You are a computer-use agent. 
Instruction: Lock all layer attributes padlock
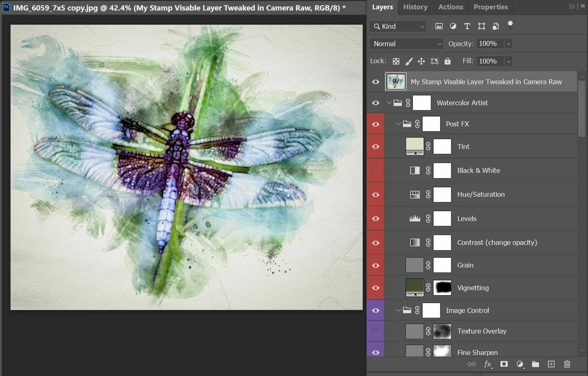[447, 61]
